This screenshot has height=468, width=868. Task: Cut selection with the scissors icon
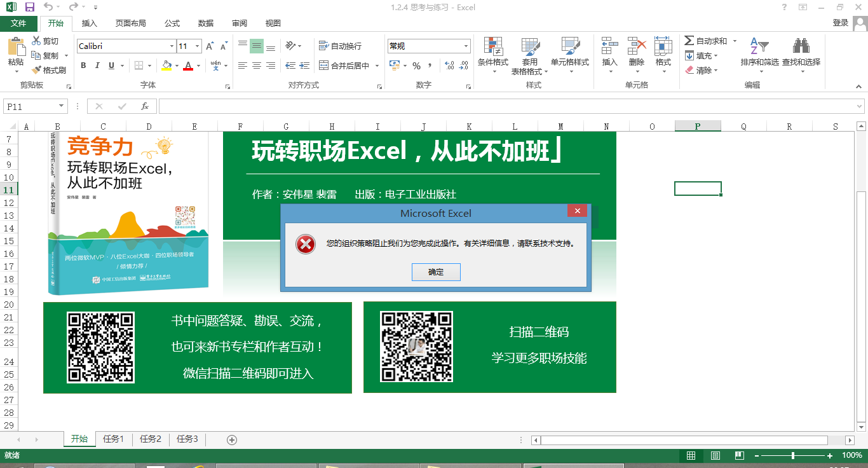36,41
